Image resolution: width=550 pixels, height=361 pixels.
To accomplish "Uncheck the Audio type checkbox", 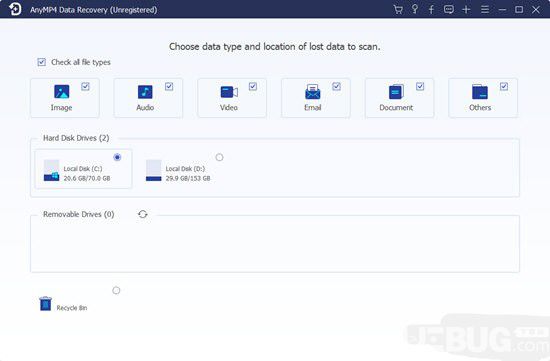I will pyautogui.click(x=169, y=86).
